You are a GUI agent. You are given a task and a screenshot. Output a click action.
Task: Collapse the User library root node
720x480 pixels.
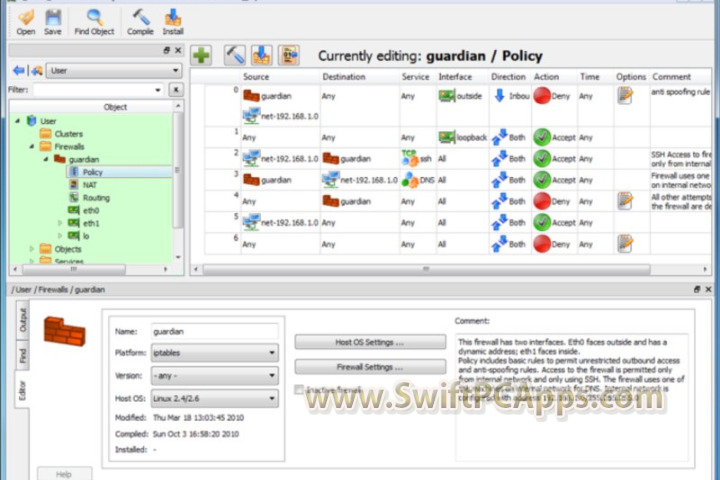(17, 121)
